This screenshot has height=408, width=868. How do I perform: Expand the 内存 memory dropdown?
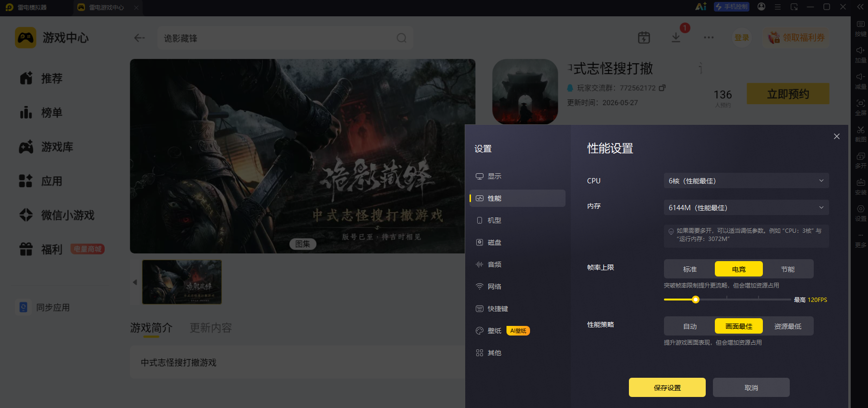pos(747,208)
